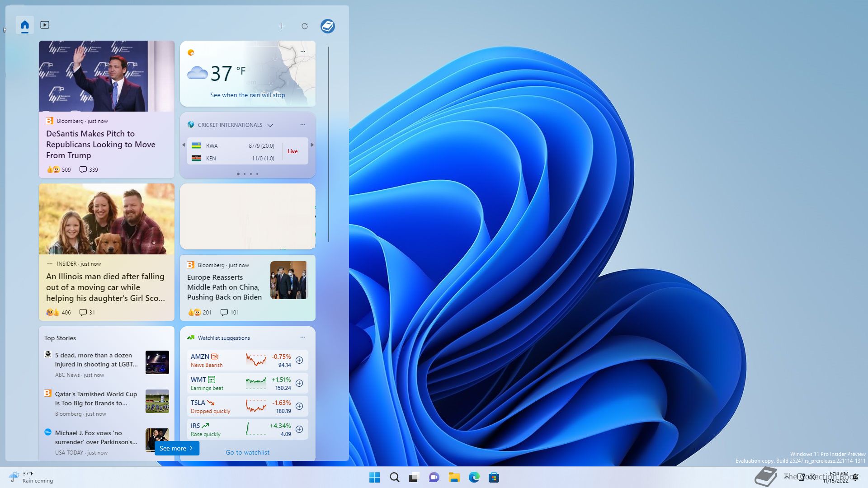The image size is (868, 488).
Task: Open Watchlist suggestions more options menu
Action: tap(303, 337)
